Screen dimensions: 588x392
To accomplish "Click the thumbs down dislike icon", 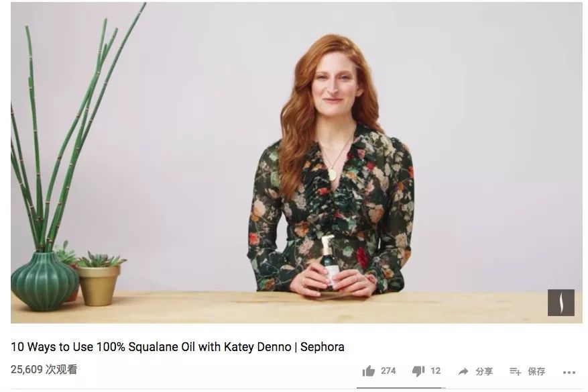I will [418, 371].
